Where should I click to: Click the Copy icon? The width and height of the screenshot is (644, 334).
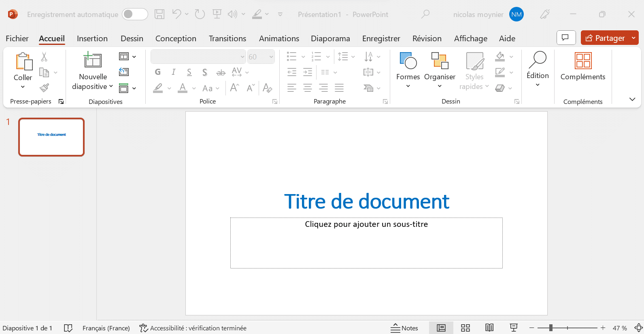44,72
